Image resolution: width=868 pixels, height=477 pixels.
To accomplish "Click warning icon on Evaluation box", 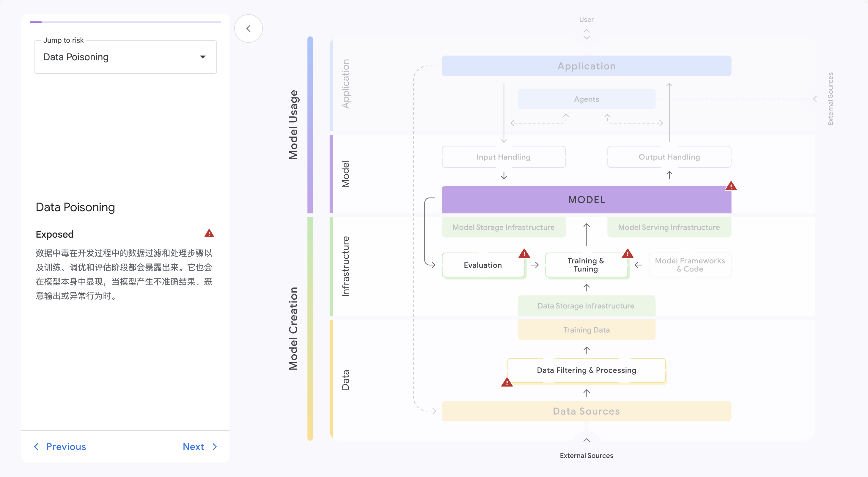I will coord(524,253).
